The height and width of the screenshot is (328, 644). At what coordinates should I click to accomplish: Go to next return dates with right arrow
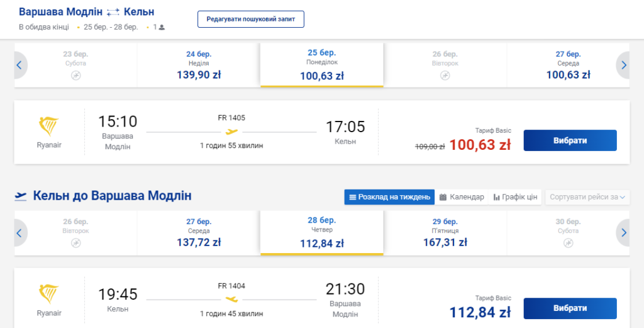(x=623, y=233)
